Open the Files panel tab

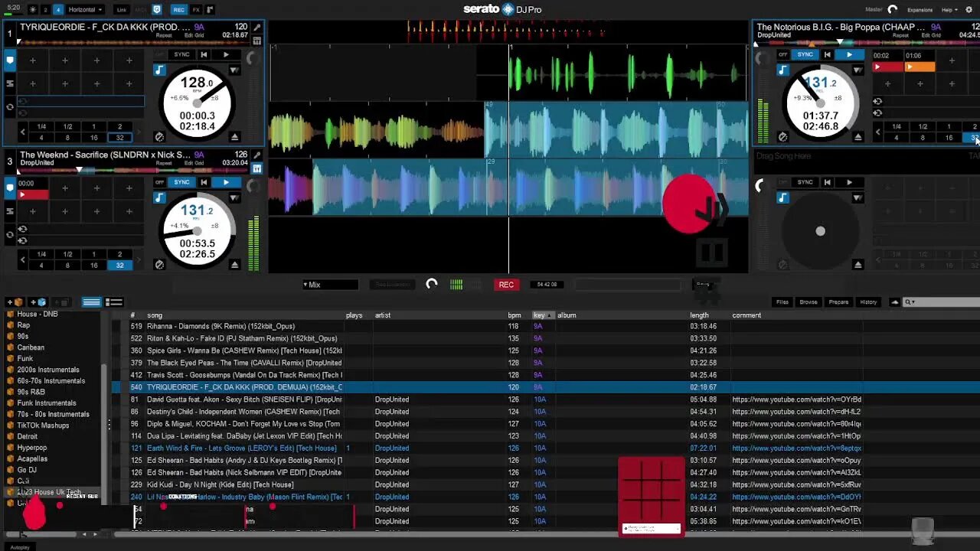(782, 302)
